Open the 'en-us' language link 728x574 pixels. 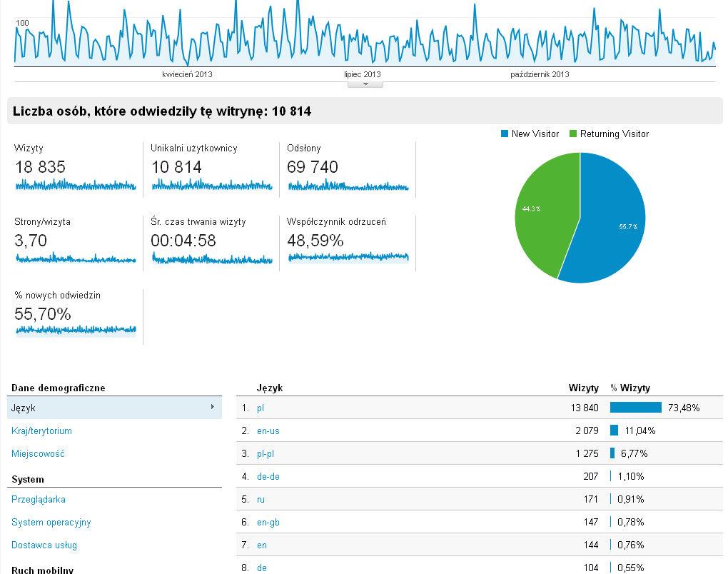(x=268, y=431)
